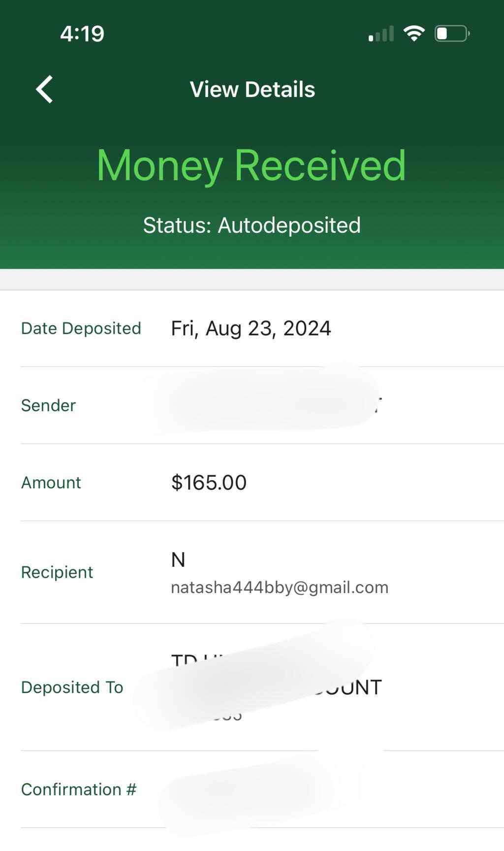Tap the date Fri, Aug 23, 2024

pyautogui.click(x=251, y=328)
